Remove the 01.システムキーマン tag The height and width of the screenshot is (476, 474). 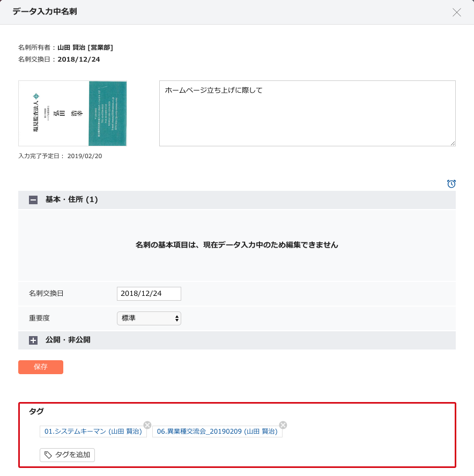(147, 425)
